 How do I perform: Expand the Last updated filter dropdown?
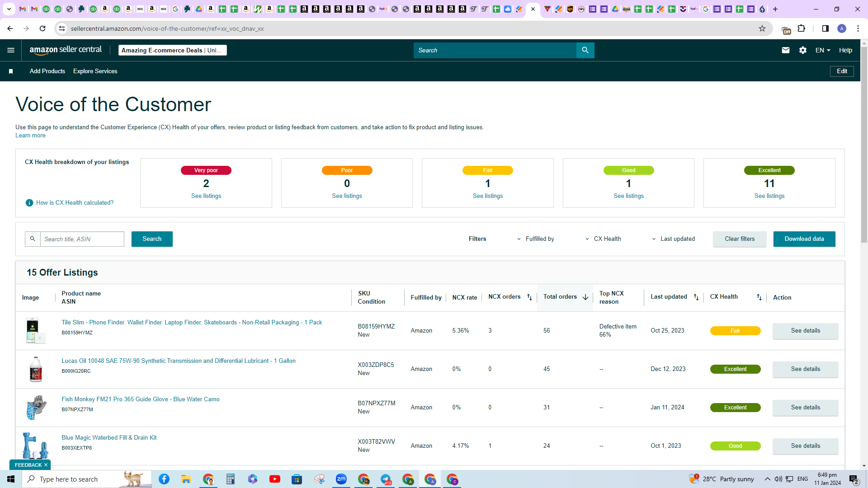pyautogui.click(x=673, y=239)
